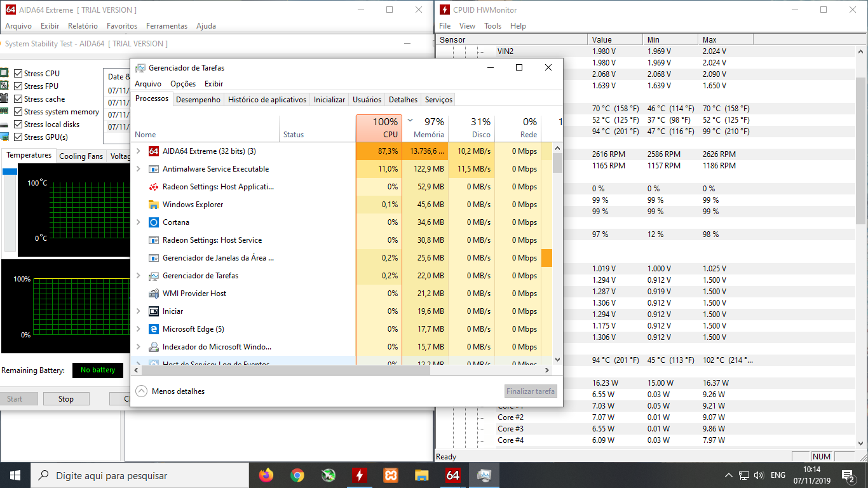Image resolution: width=868 pixels, height=488 pixels.
Task: Open File Explorer from the taskbar
Action: (422, 475)
